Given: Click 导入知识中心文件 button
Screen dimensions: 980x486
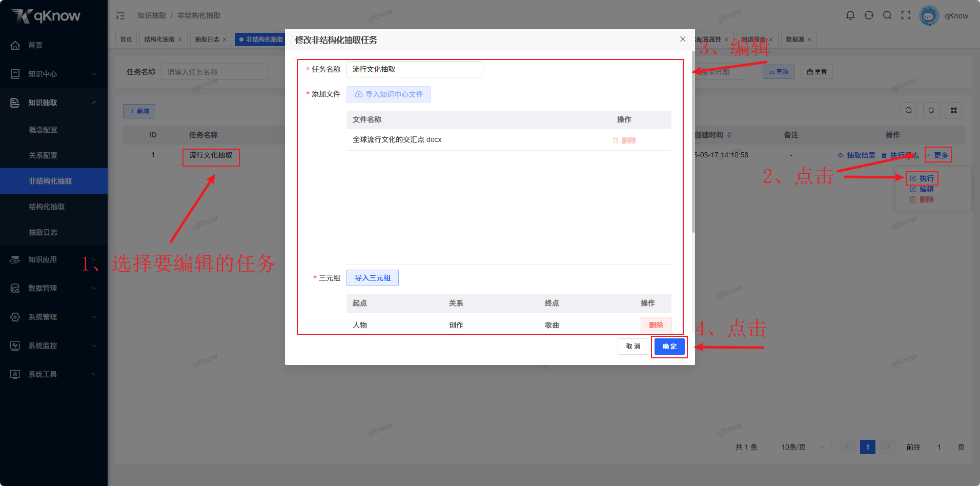Looking at the screenshot, I should click(x=389, y=94).
